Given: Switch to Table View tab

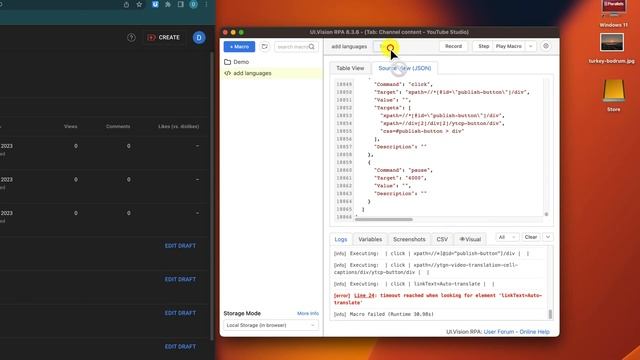Looking at the screenshot, I should point(350,68).
